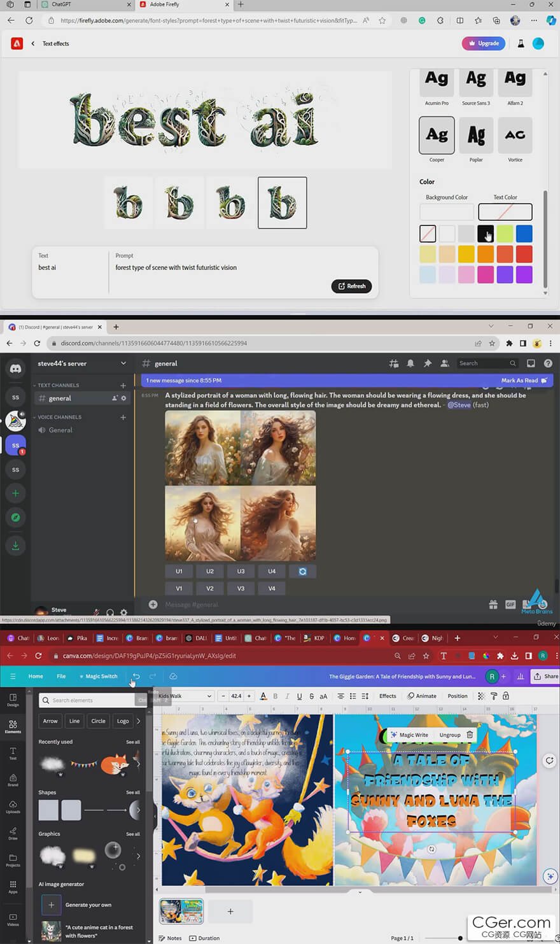Delete selection with Canva trash icon

pos(470,735)
